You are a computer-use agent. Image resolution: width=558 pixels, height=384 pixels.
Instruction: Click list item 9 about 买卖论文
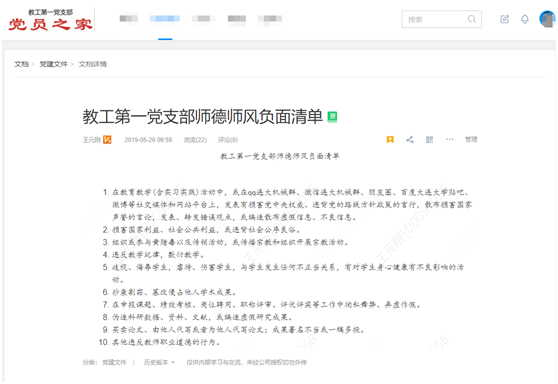pos(235,330)
